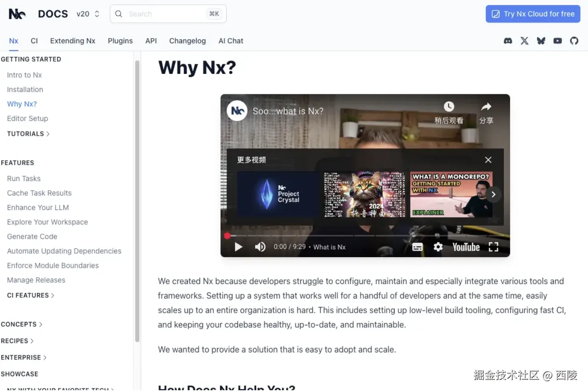Click the sidebar vertical scrollbar

[x=137, y=201]
